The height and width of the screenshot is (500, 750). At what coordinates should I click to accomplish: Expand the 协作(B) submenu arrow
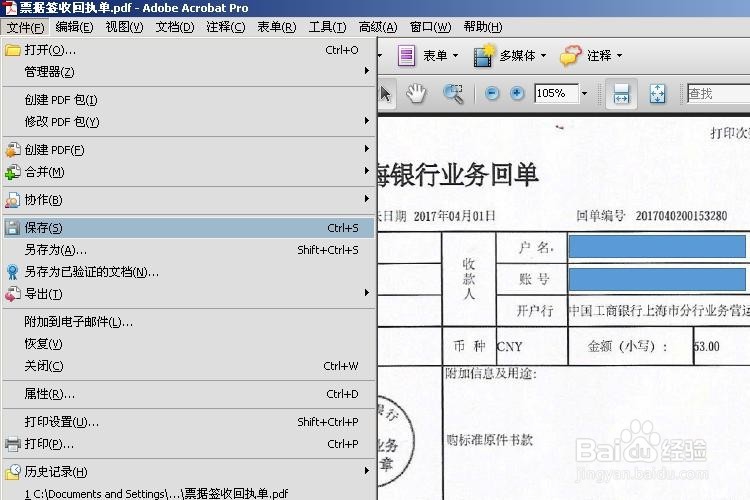(x=366, y=199)
